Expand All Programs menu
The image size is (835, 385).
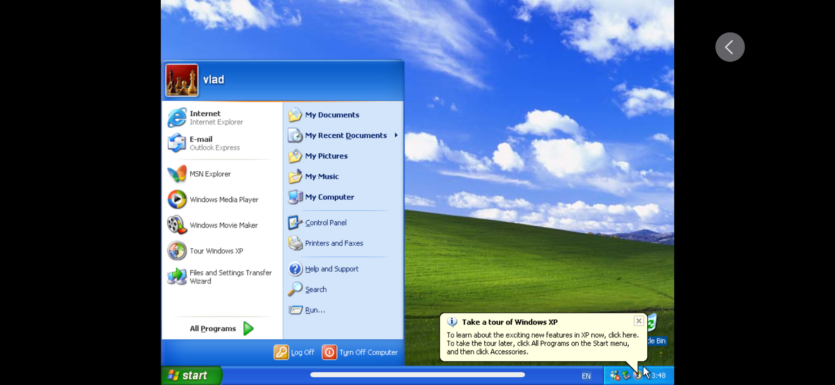tap(222, 329)
